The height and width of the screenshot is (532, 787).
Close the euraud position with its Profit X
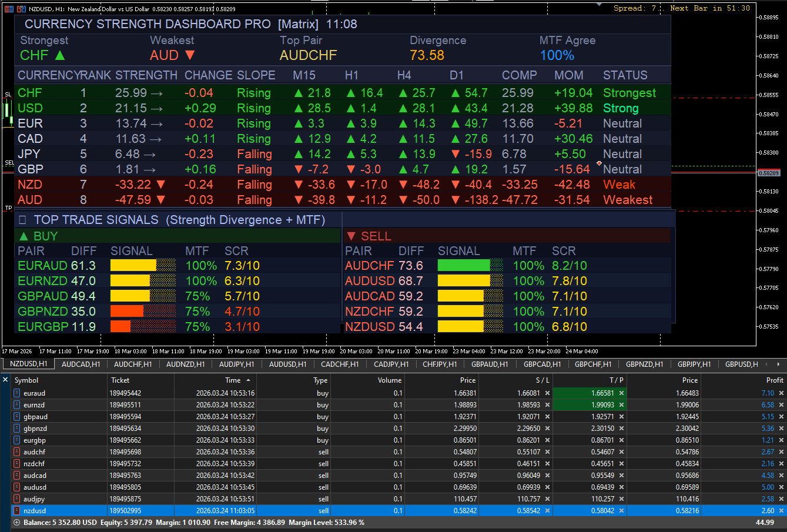pyautogui.click(x=781, y=393)
